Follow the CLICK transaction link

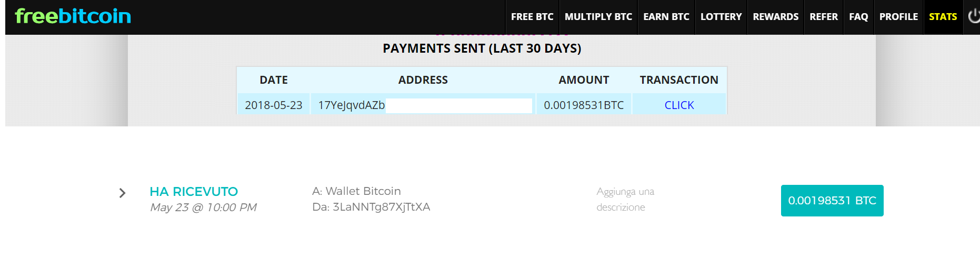[x=679, y=105]
